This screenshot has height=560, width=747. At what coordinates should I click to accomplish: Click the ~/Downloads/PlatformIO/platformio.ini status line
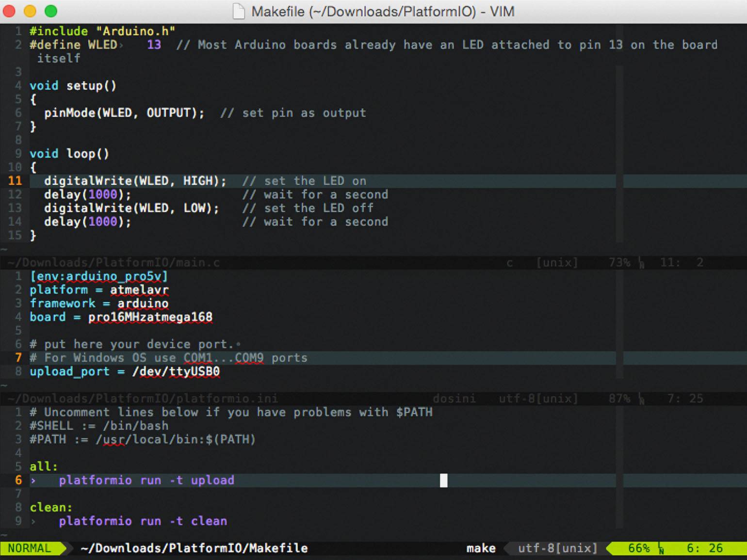point(143,399)
